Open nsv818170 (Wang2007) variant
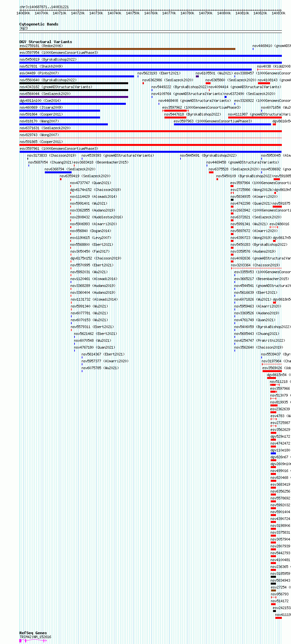The image size is (291, 644). pos(39,121)
